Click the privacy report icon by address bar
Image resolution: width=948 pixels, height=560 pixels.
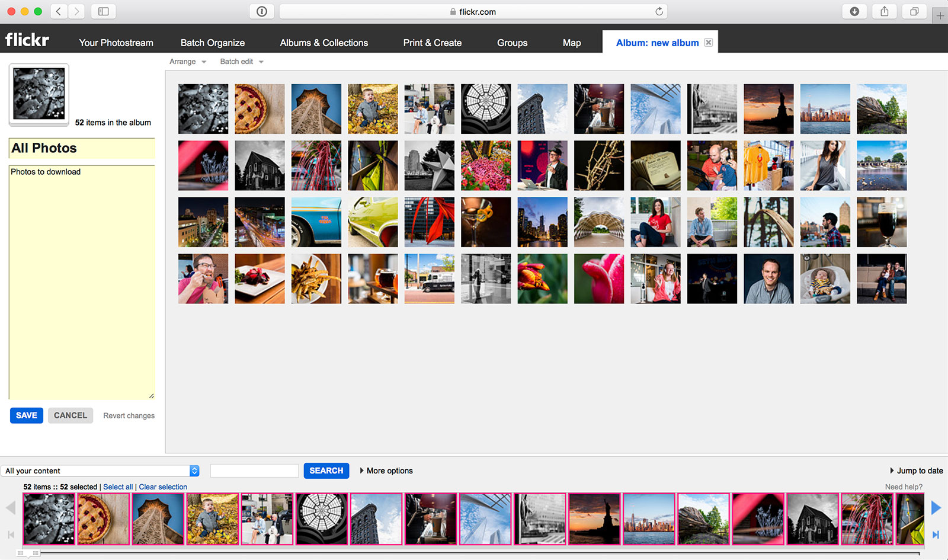pos(262,11)
